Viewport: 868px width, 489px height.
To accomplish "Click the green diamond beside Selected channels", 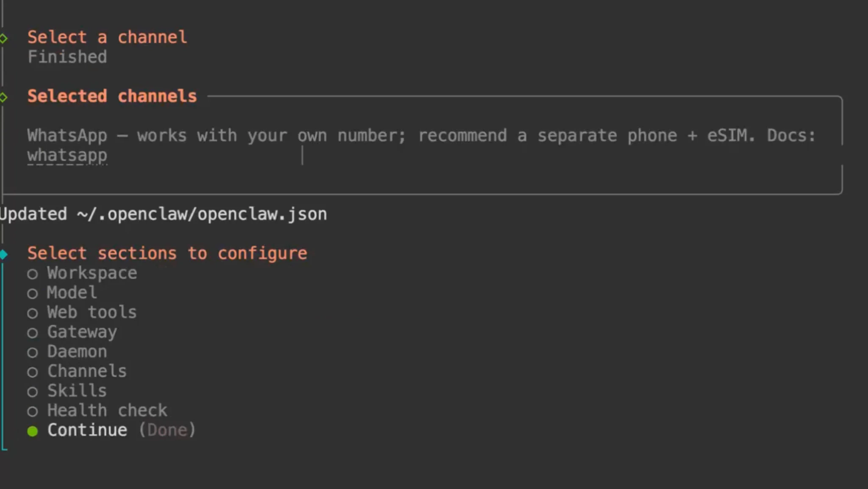I will coord(4,98).
